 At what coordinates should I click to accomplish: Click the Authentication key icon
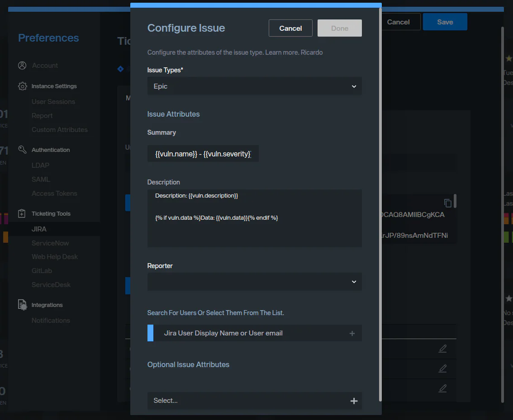point(22,150)
